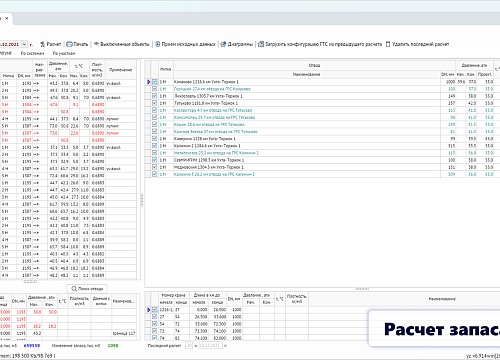Click Загрузить конфигурацию ГТС из предыдущего расчета

point(320,44)
